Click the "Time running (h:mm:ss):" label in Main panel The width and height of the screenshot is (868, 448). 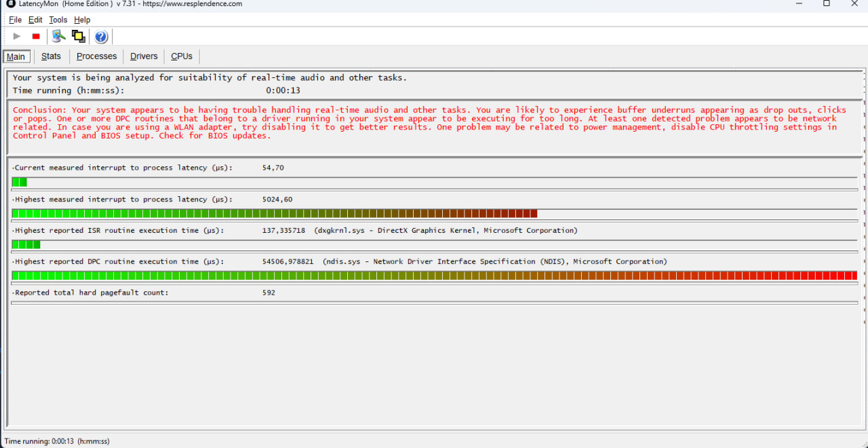pos(68,90)
